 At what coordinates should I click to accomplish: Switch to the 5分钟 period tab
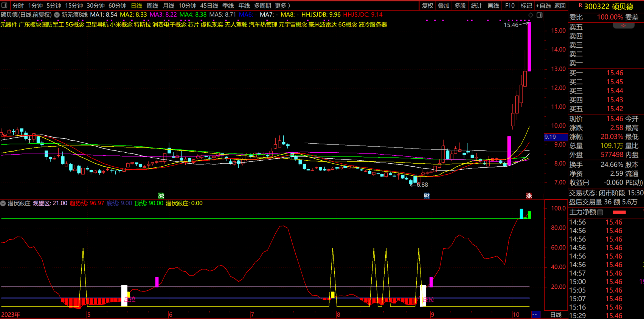[54, 6]
